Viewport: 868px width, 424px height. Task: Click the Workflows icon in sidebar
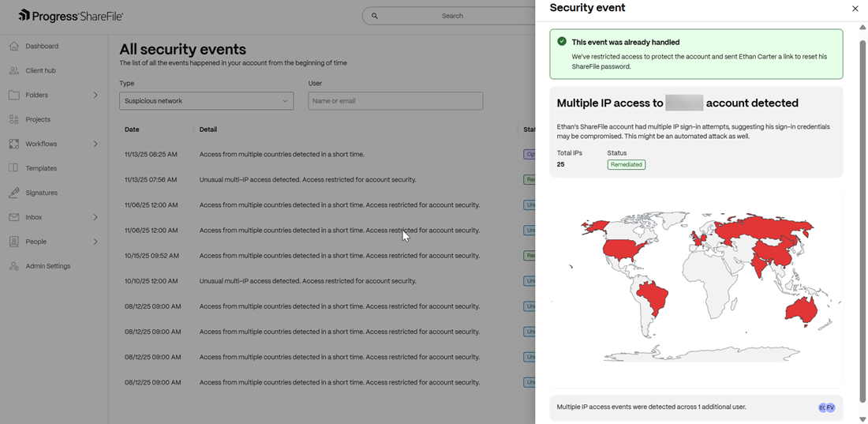(x=14, y=144)
